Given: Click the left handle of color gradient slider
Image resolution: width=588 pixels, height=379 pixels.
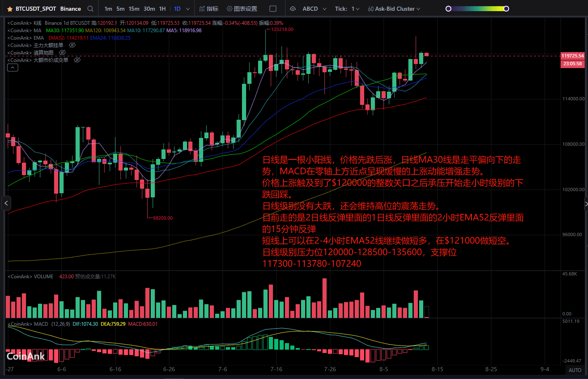Looking at the screenshot, I should 448,9.
